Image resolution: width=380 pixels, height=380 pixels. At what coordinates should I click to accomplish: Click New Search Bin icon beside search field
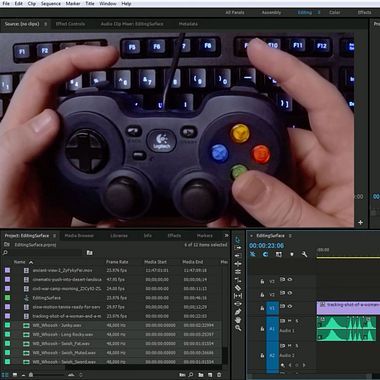tap(89, 253)
